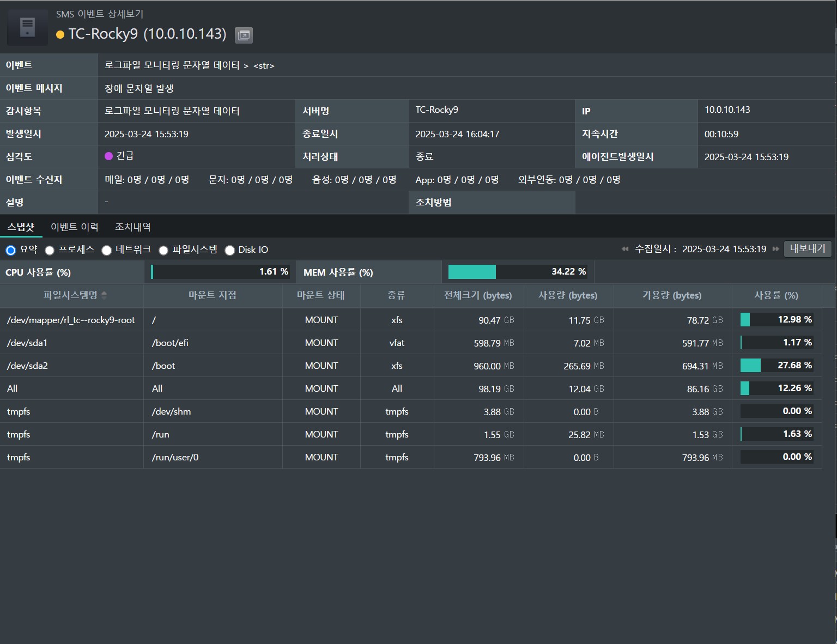The image size is (837, 644).
Task: Select the Disk IO radio button
Action: tap(230, 250)
